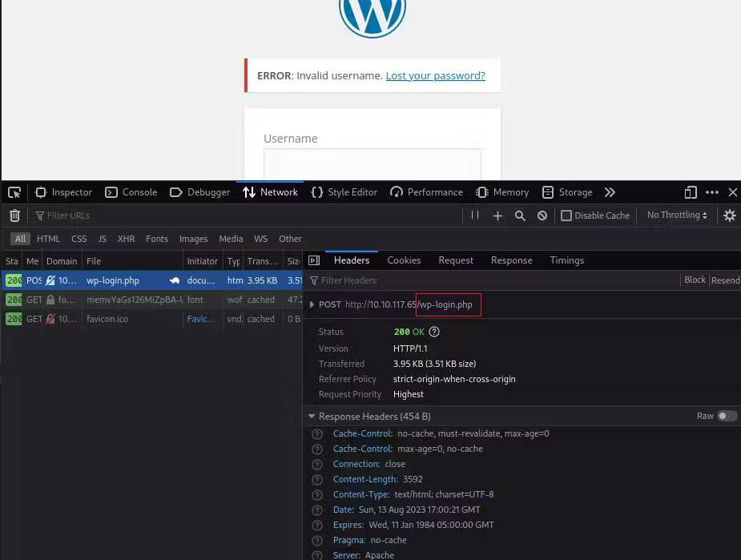
Task: Filter requests by Media
Action: [231, 239]
